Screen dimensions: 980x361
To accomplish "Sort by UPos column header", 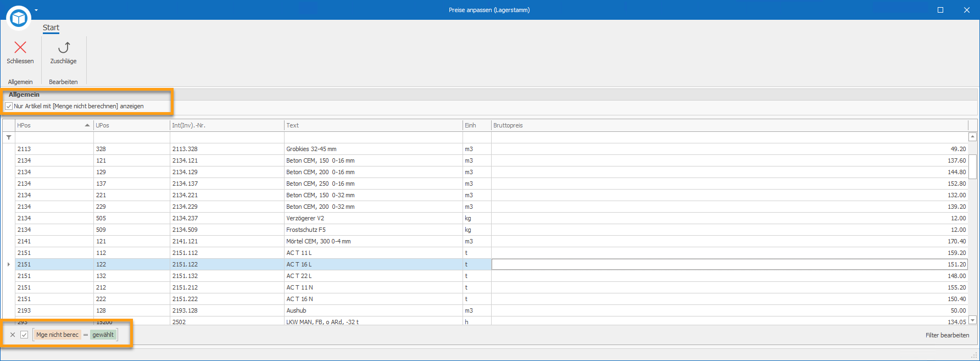I will (x=132, y=125).
